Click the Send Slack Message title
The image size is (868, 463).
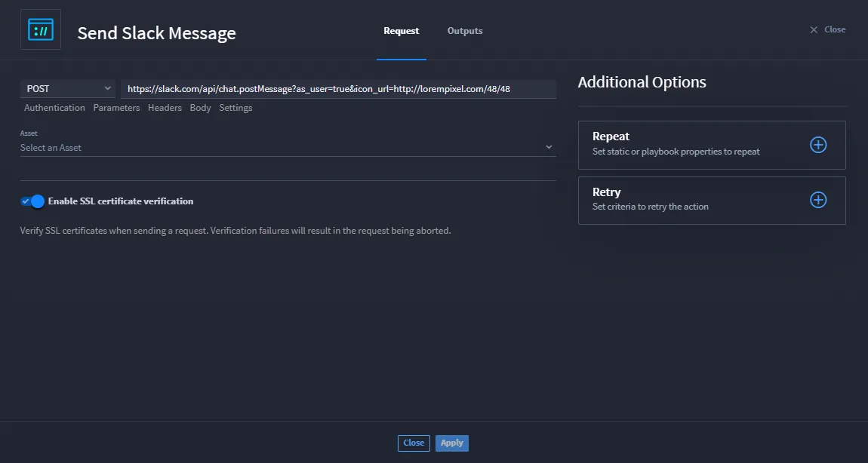click(x=157, y=33)
